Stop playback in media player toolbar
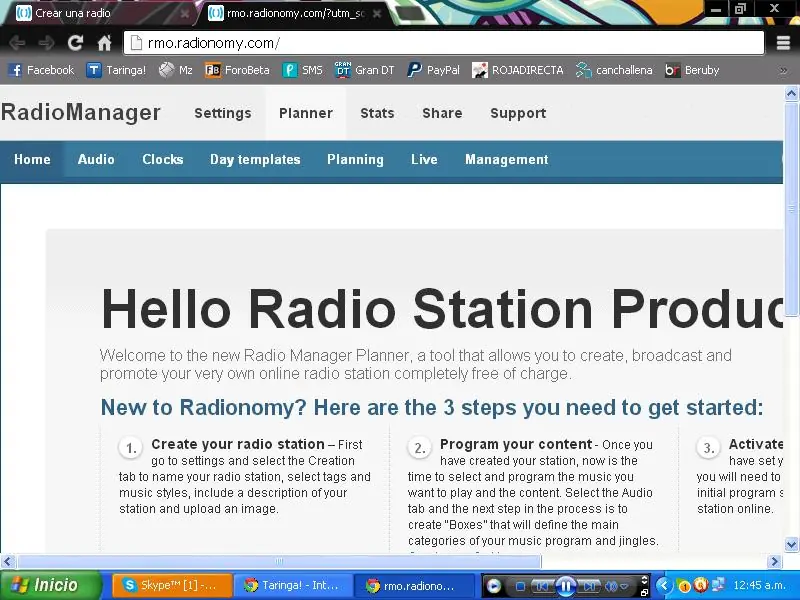Viewport: 800px width, 600px height. click(520, 586)
